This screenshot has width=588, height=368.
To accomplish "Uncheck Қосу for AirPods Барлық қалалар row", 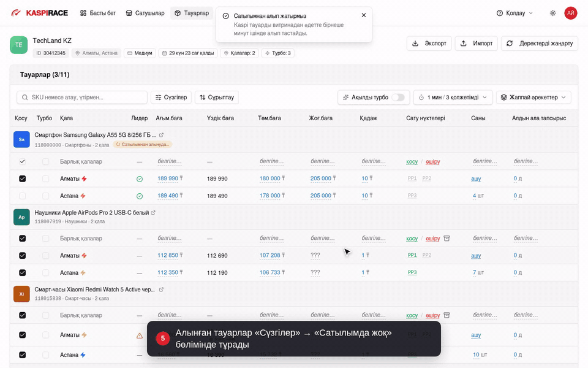I will pyautogui.click(x=23, y=239).
